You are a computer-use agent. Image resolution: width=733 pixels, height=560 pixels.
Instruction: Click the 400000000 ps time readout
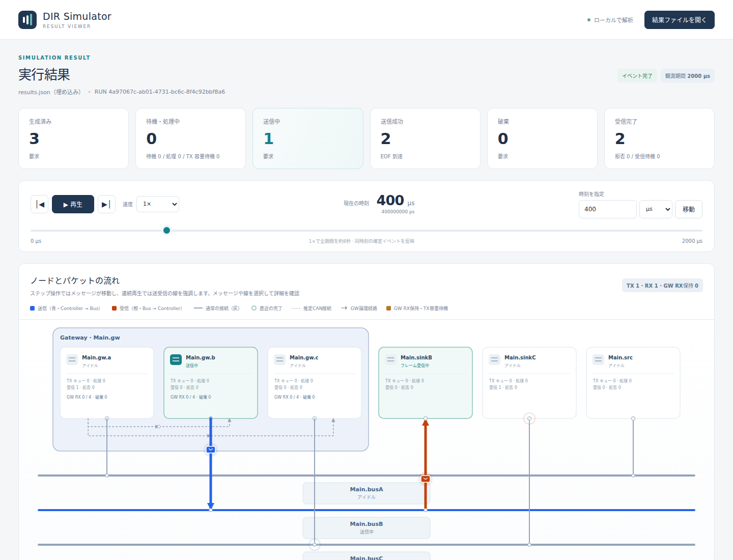coord(398,212)
